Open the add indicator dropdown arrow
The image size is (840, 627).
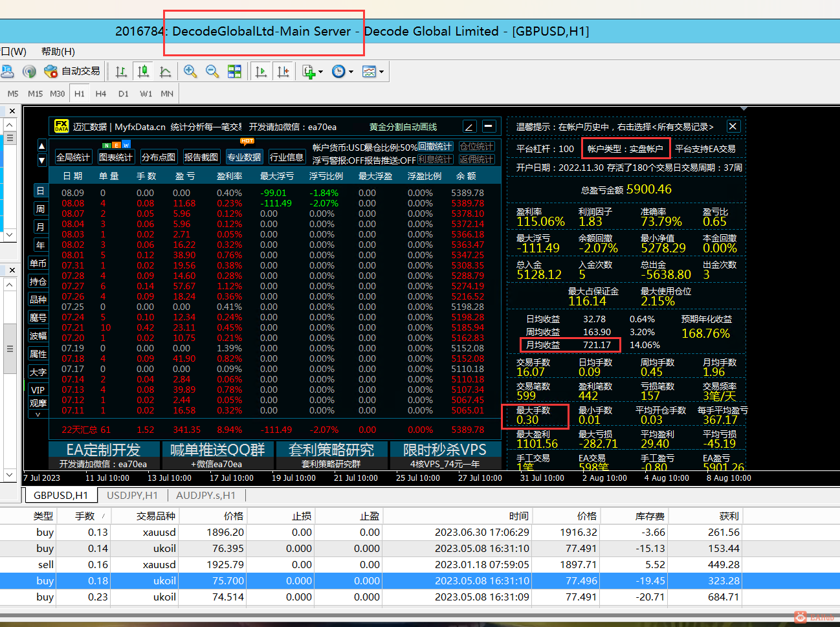click(x=320, y=72)
